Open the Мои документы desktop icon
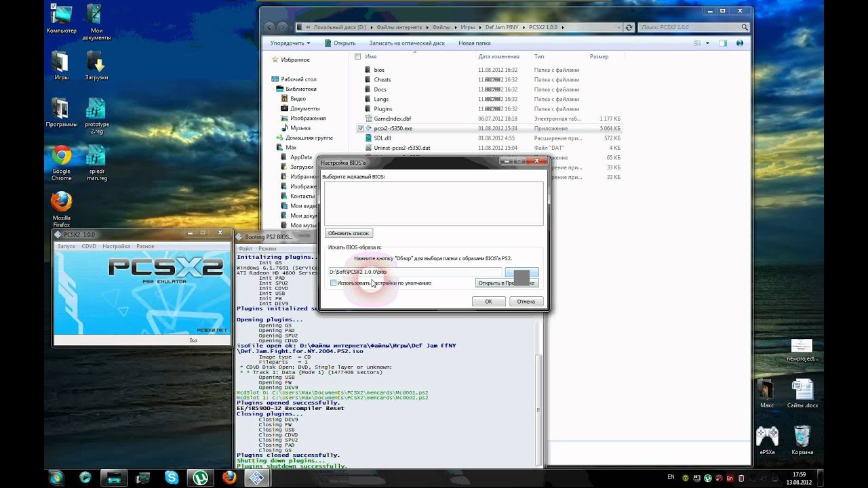This screenshot has width=868, height=488. coord(96,22)
